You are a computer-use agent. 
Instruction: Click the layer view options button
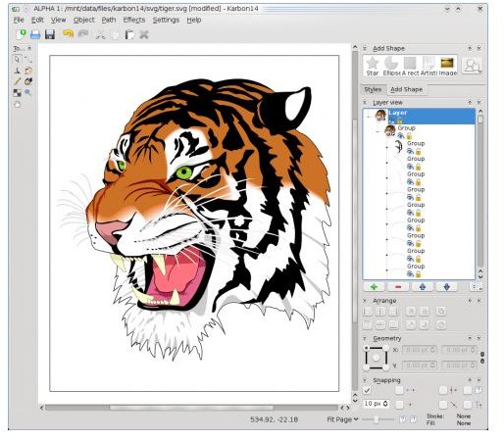(477, 287)
